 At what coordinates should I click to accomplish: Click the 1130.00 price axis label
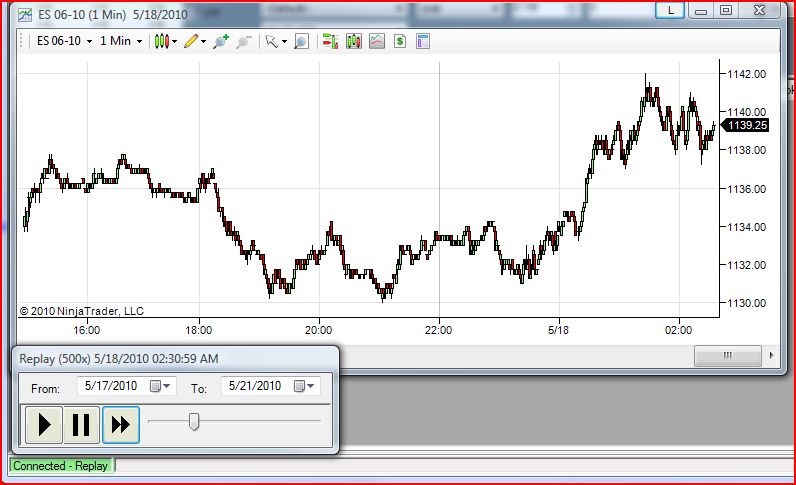point(746,303)
